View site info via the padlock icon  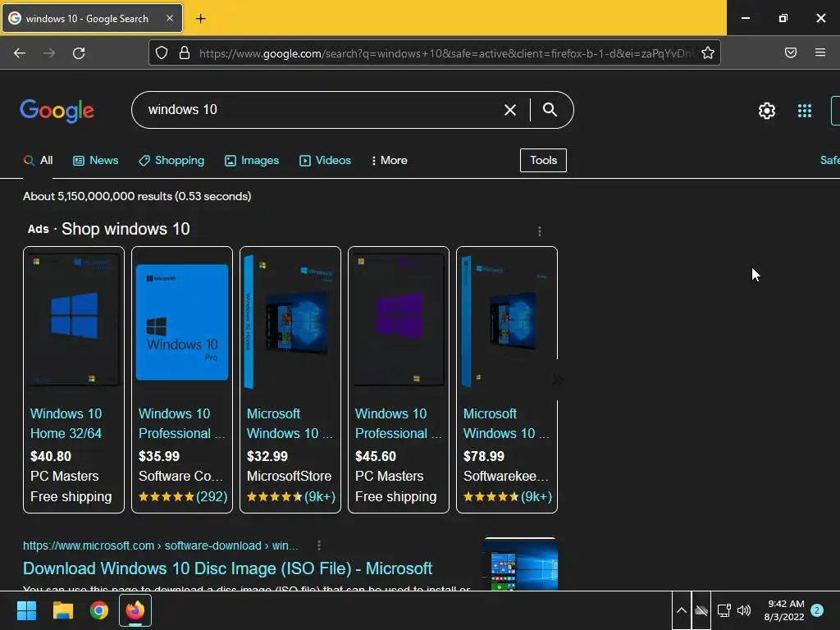point(185,52)
